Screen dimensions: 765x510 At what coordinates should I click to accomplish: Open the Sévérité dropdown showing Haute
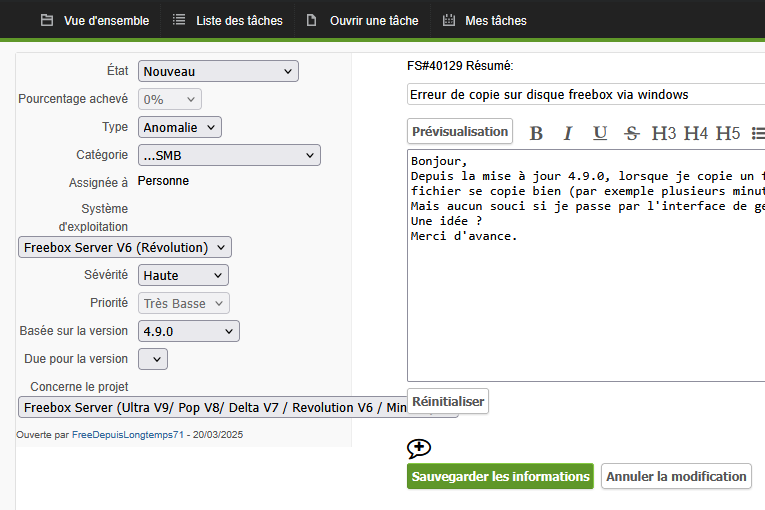pos(183,275)
